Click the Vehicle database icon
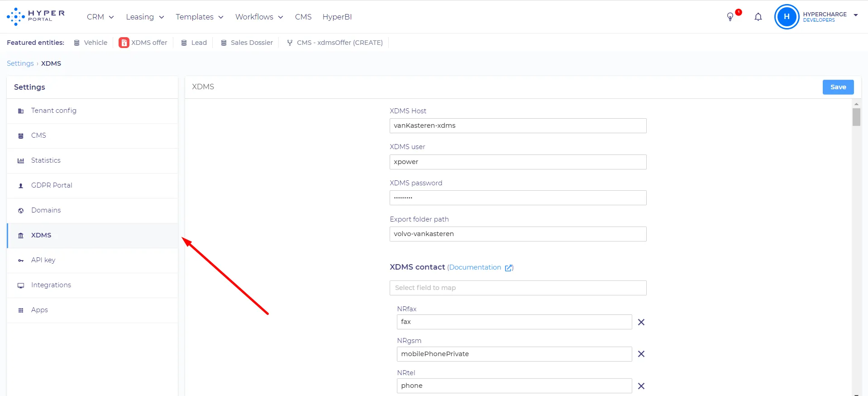868x396 pixels. pyautogui.click(x=77, y=43)
